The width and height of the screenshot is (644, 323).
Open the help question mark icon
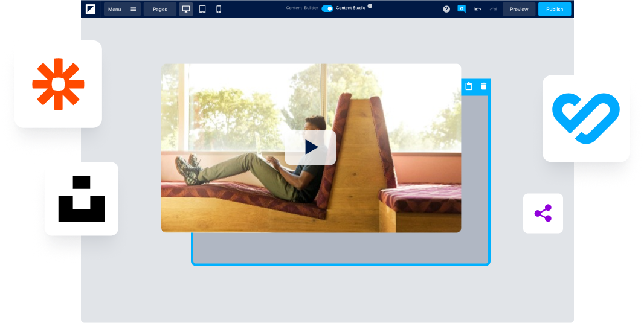446,9
